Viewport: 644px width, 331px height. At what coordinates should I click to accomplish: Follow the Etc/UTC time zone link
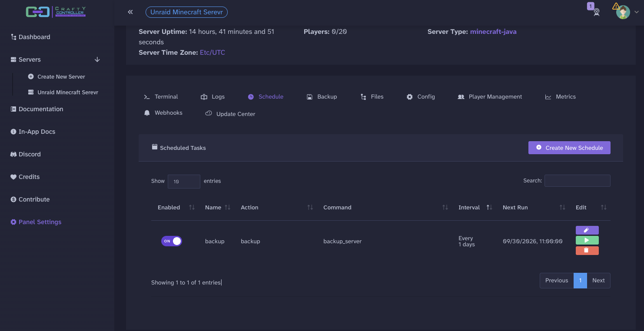point(212,53)
